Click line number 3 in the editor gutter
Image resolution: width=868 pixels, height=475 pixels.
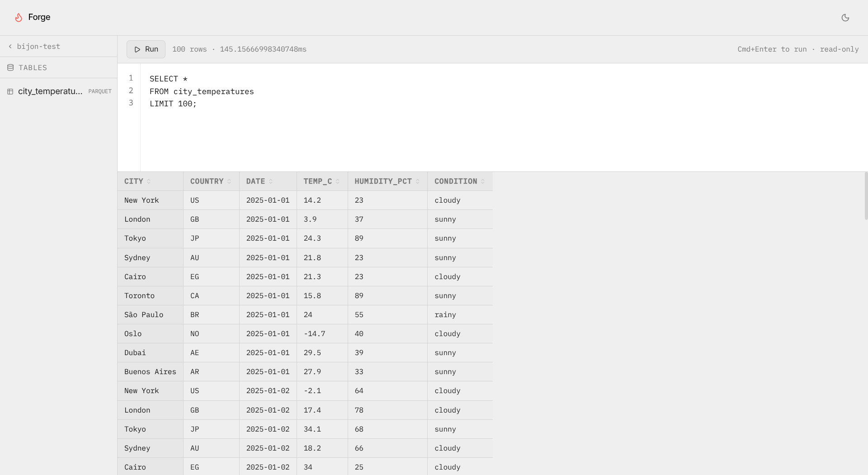point(131,103)
